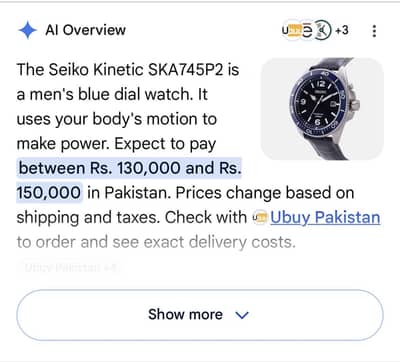Click the 'e' source favicon at top

point(308,31)
